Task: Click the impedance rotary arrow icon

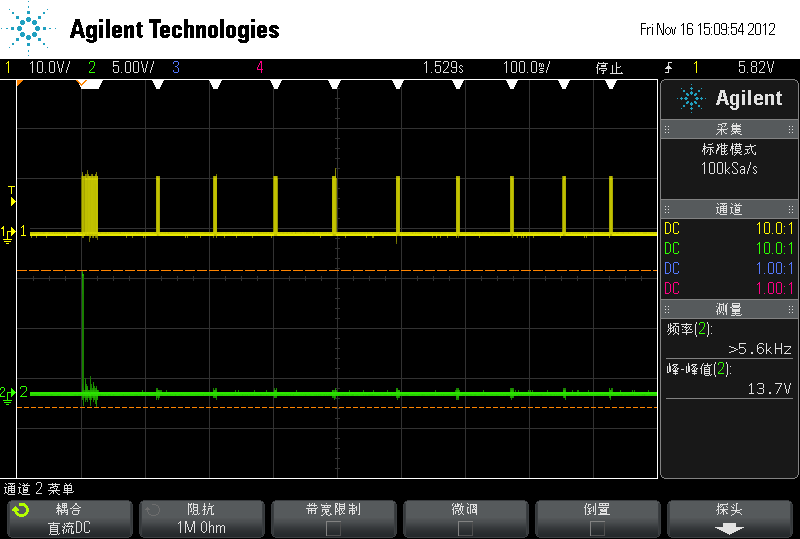Action: 153,510
